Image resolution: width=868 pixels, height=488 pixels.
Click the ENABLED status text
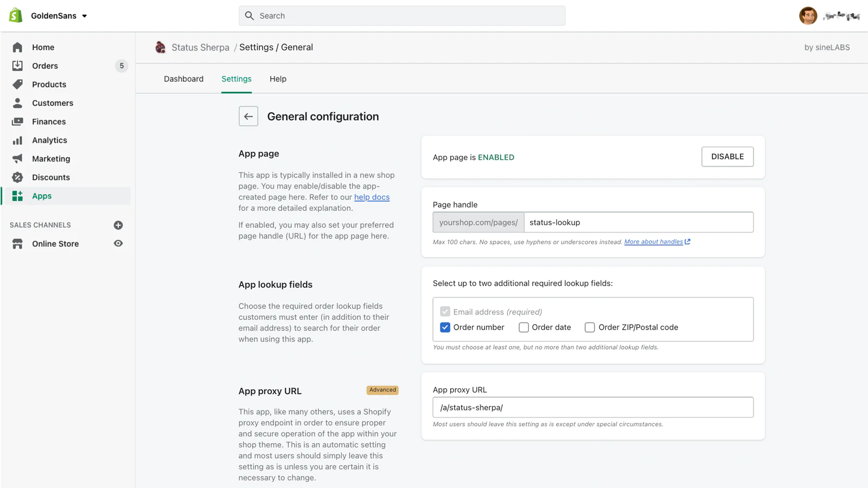[x=496, y=157]
